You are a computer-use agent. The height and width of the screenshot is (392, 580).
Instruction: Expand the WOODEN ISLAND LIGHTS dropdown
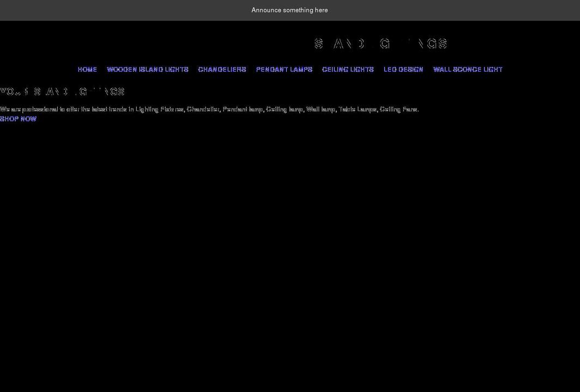point(148,69)
